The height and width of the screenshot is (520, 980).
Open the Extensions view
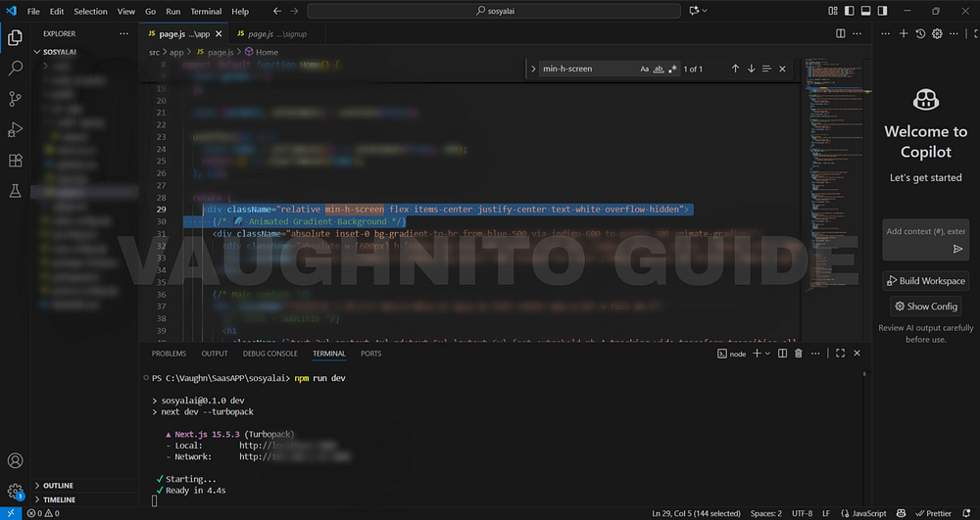[15, 161]
